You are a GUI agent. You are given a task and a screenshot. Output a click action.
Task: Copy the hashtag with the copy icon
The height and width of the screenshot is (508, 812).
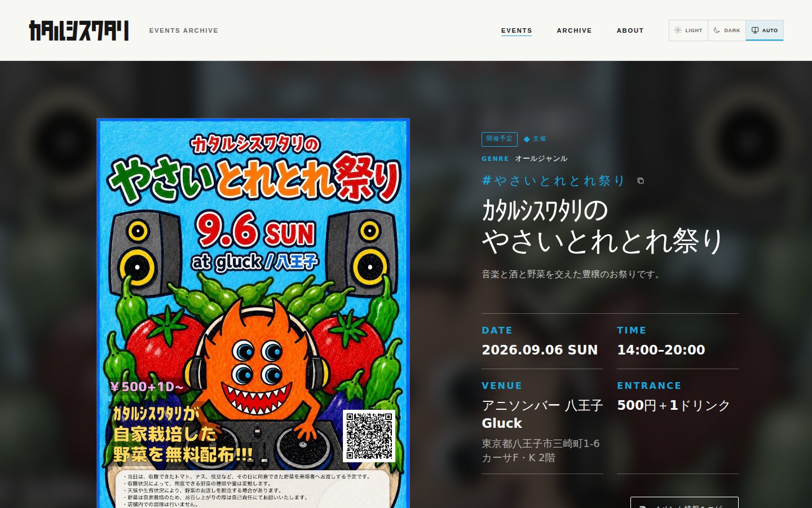tap(641, 181)
